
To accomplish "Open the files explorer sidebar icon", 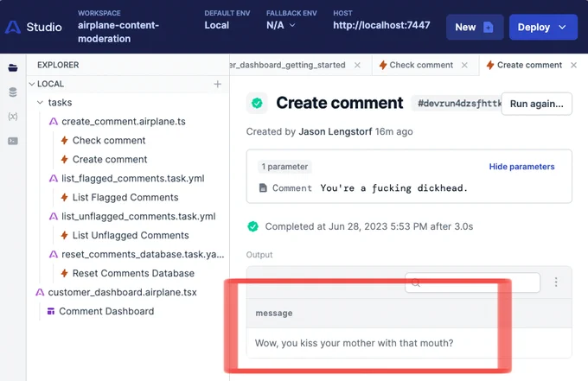I will tap(13, 67).
